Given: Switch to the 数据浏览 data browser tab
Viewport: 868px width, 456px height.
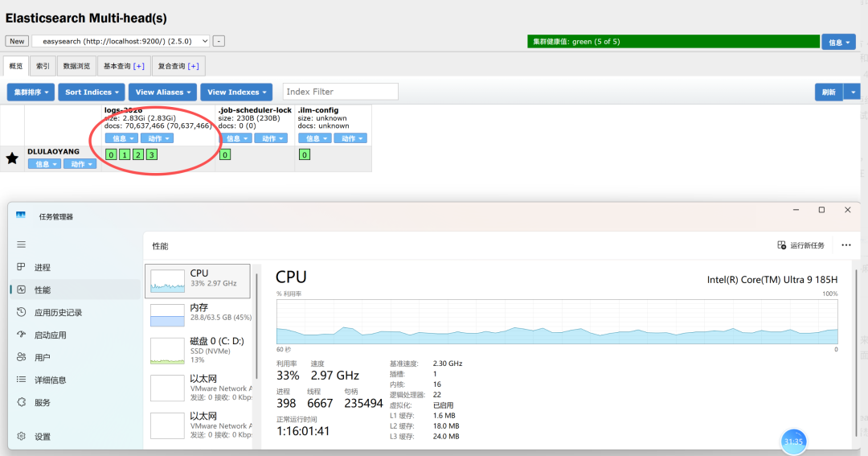Looking at the screenshot, I should [76, 66].
